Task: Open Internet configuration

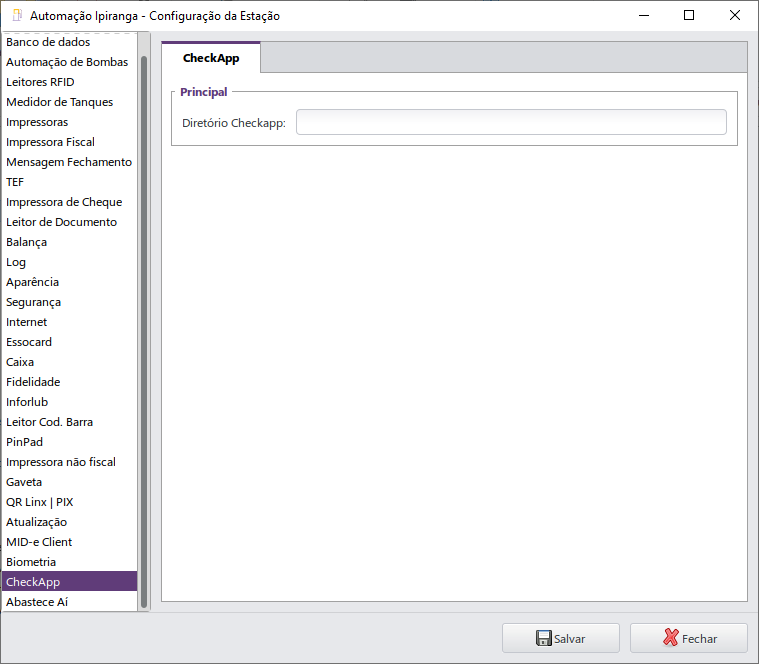Action: [70, 322]
